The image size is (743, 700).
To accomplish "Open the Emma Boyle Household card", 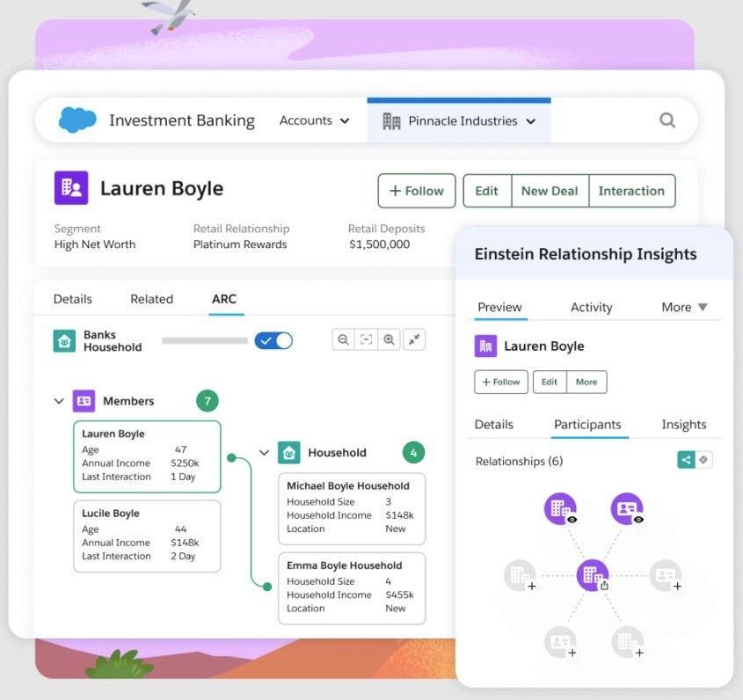I will [x=352, y=588].
